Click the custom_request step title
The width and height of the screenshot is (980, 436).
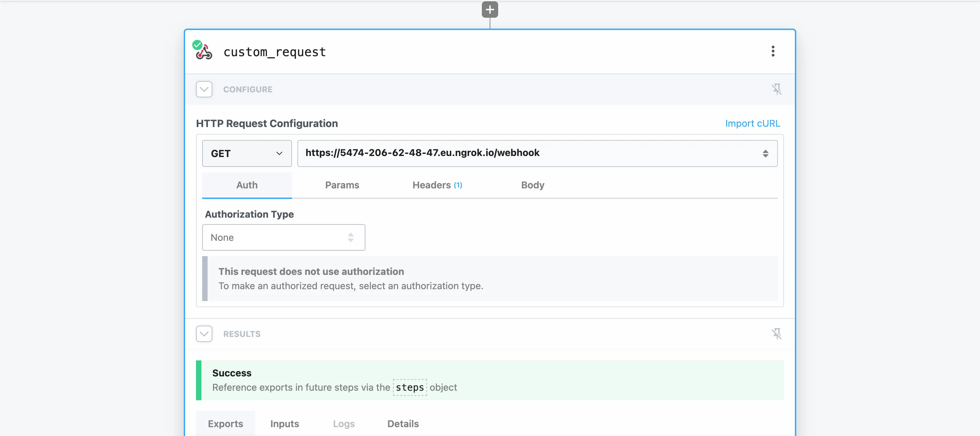coord(275,52)
